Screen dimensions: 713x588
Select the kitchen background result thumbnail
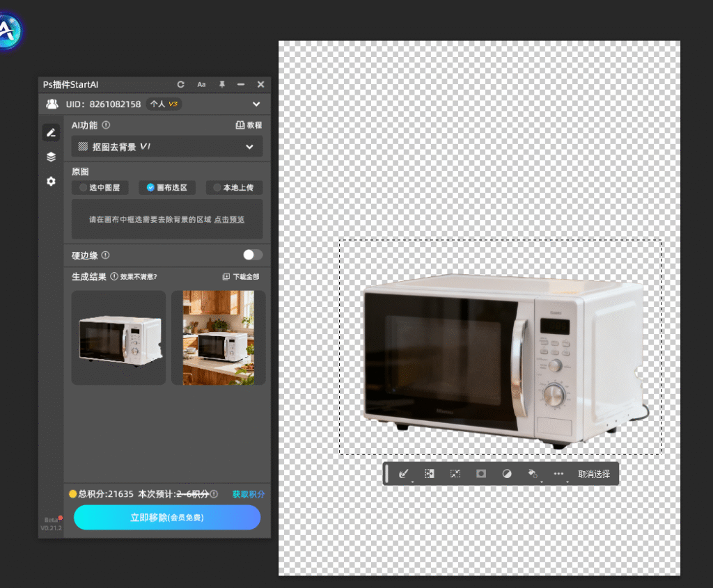(x=219, y=337)
